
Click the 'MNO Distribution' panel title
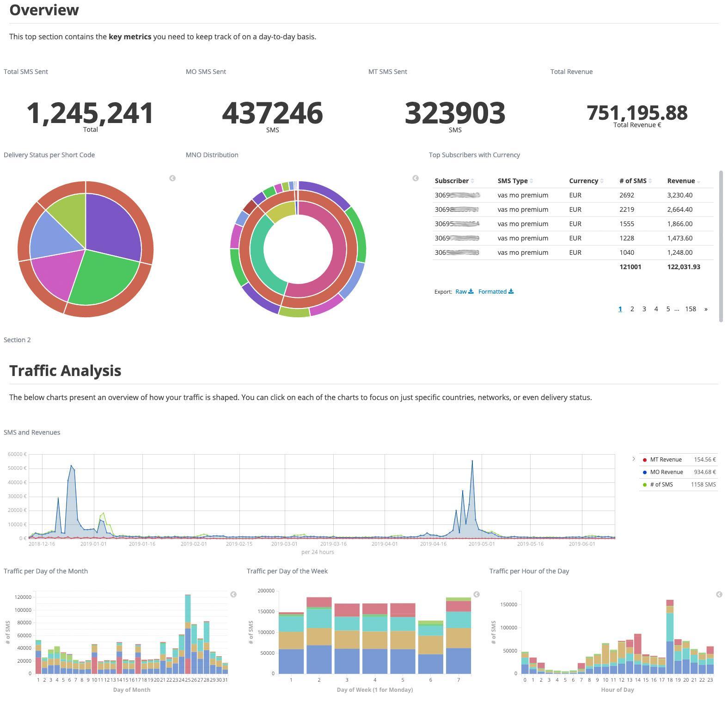[x=212, y=155]
